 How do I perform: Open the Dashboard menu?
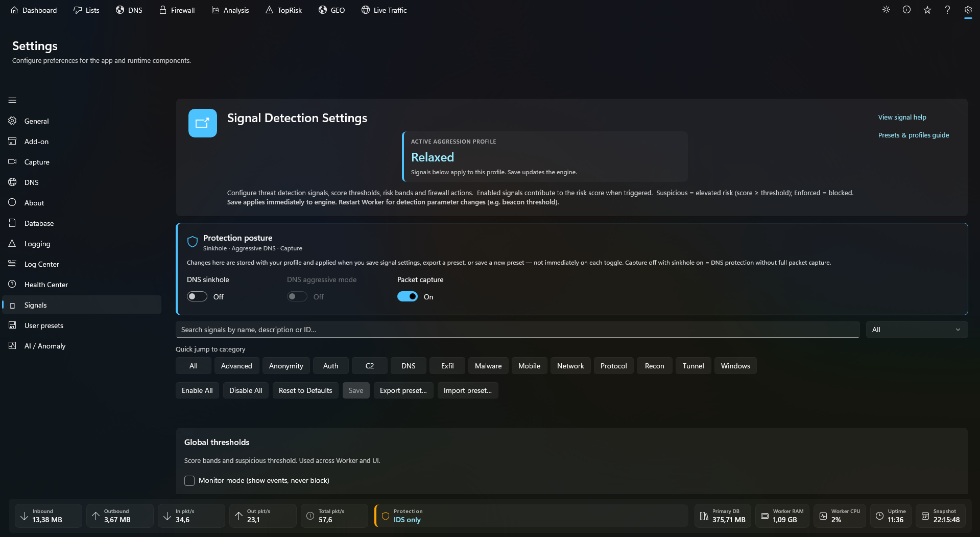[x=34, y=10]
